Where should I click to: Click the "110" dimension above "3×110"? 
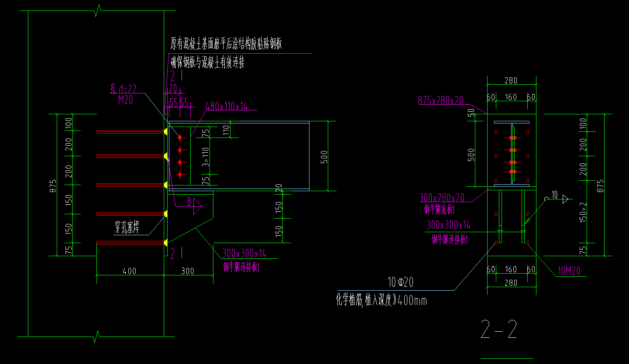pyautogui.click(x=226, y=130)
